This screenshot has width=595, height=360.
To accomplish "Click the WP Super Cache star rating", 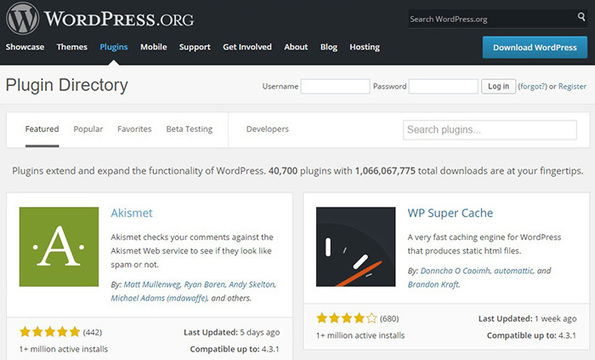I will point(346,318).
